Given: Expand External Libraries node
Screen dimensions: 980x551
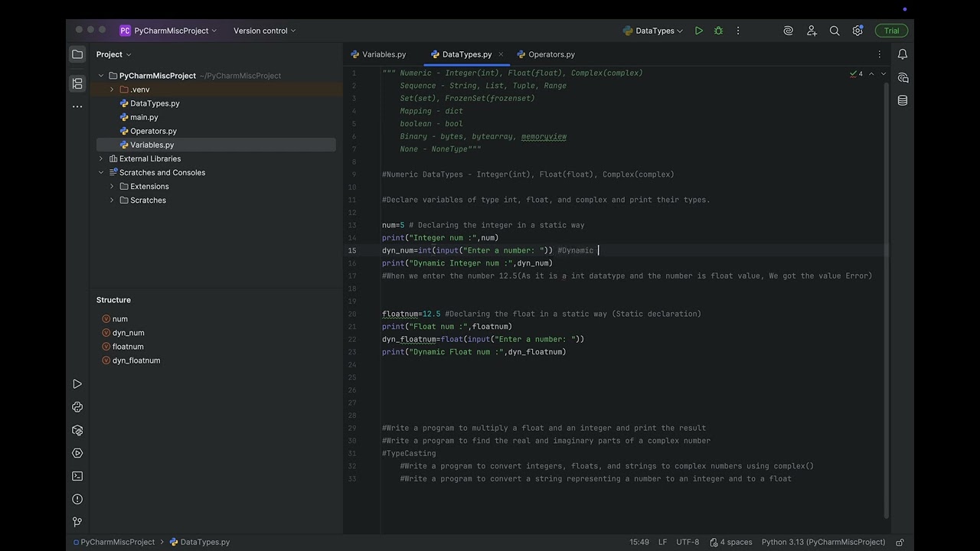Looking at the screenshot, I should [x=101, y=158].
